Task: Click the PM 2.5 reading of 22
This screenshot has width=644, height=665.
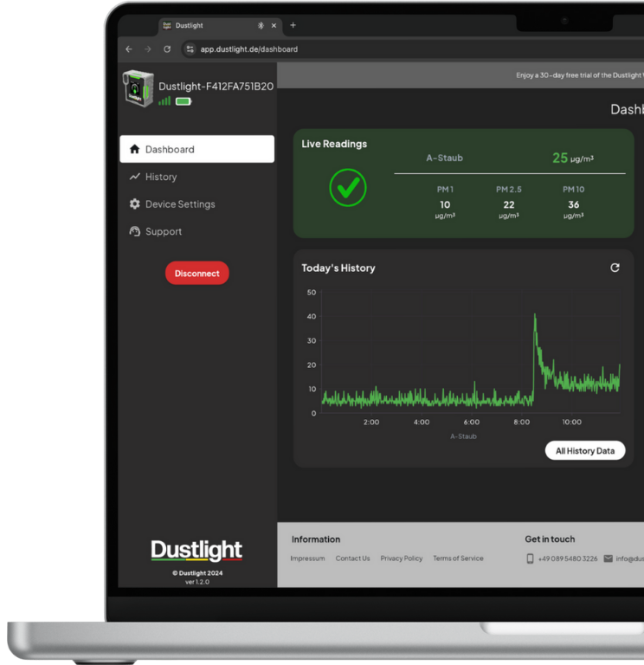Action: pyautogui.click(x=509, y=204)
